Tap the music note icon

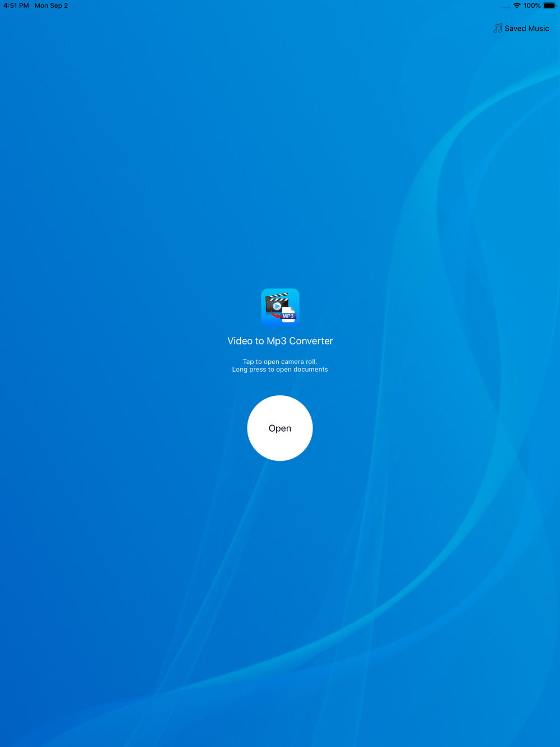click(498, 29)
